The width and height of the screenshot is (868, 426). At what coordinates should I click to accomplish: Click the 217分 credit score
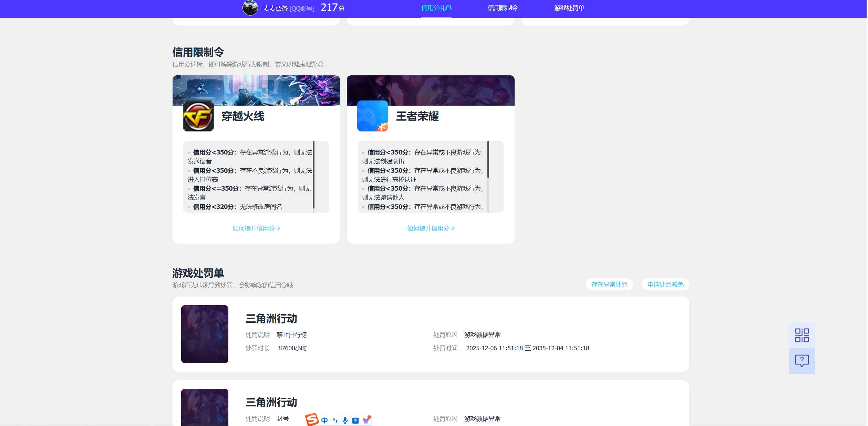pyautogui.click(x=333, y=8)
